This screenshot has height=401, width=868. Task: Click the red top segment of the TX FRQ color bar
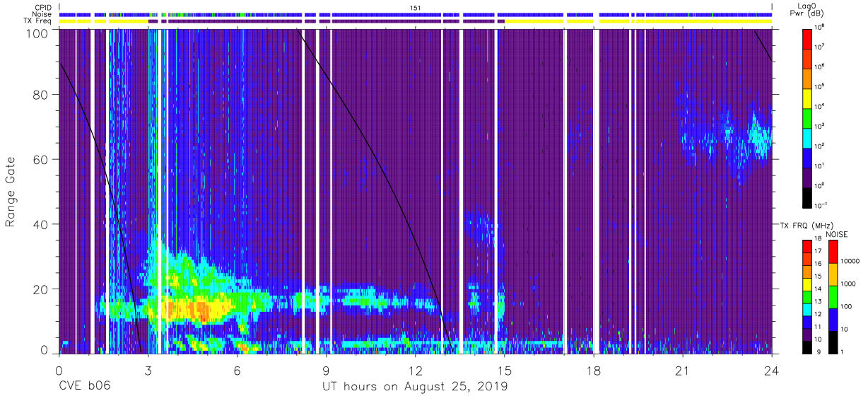point(807,246)
